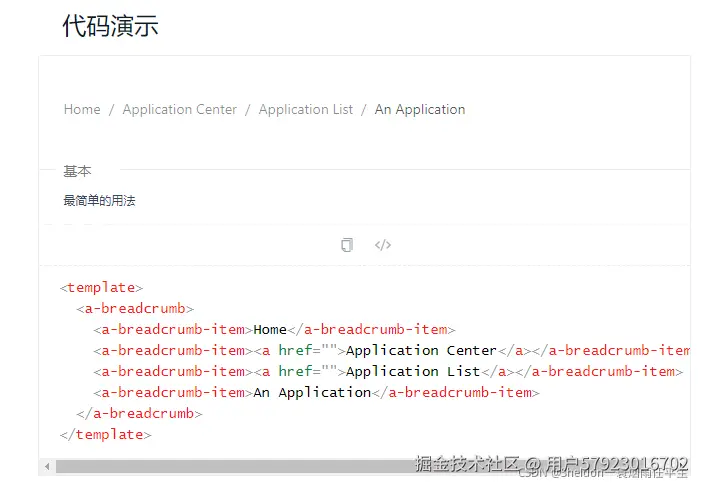Click the copy code icon
This screenshot has height=488, width=703.
tap(347, 245)
